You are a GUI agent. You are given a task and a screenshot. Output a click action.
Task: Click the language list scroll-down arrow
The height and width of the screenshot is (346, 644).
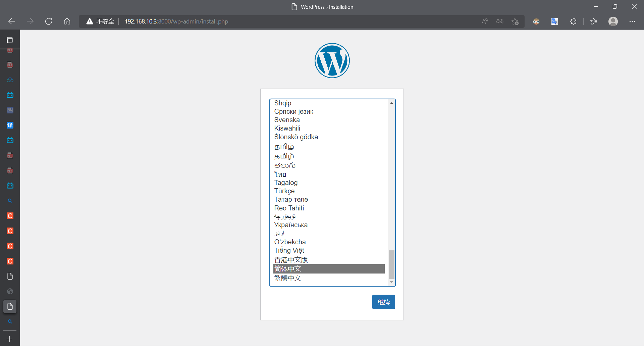pyautogui.click(x=391, y=282)
